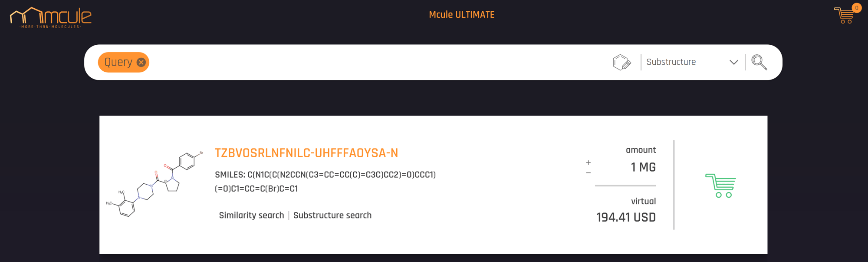Click the Mcule ULTIMATE header title
868x262 pixels.
461,14
